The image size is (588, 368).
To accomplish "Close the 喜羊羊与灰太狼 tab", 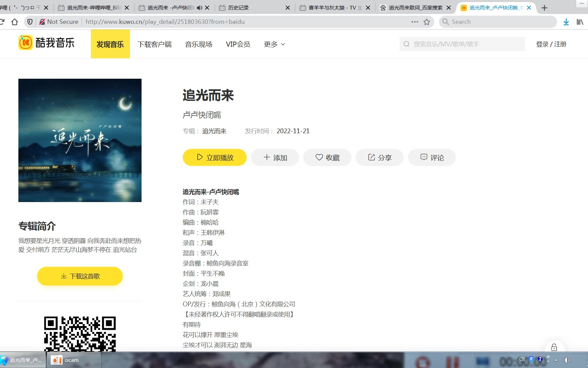I will click(368, 7).
